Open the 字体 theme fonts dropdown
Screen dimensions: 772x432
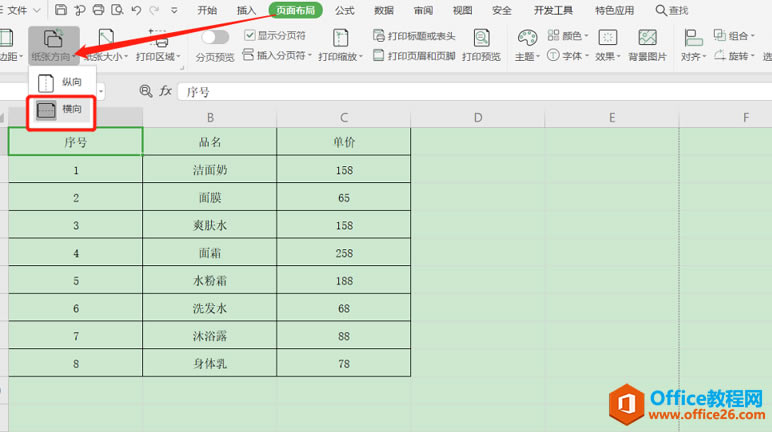[568, 55]
